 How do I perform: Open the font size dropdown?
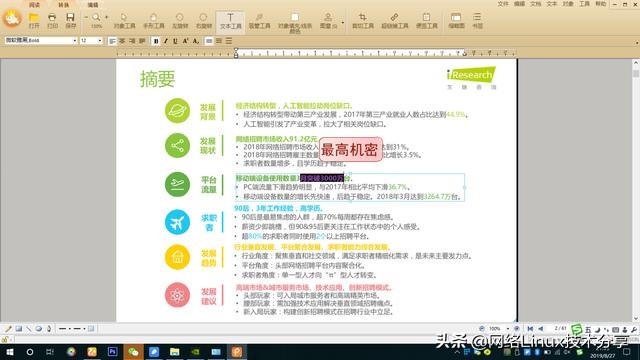coord(100,41)
